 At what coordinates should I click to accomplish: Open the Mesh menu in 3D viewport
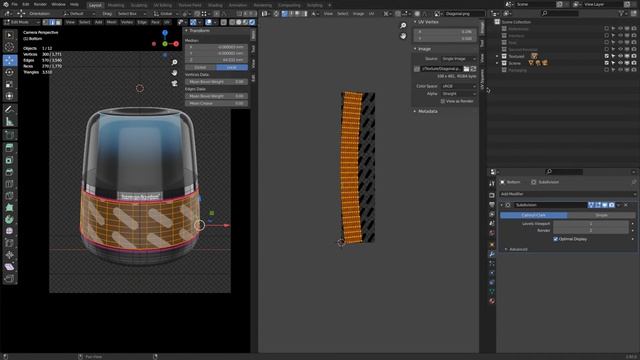pyautogui.click(x=111, y=22)
